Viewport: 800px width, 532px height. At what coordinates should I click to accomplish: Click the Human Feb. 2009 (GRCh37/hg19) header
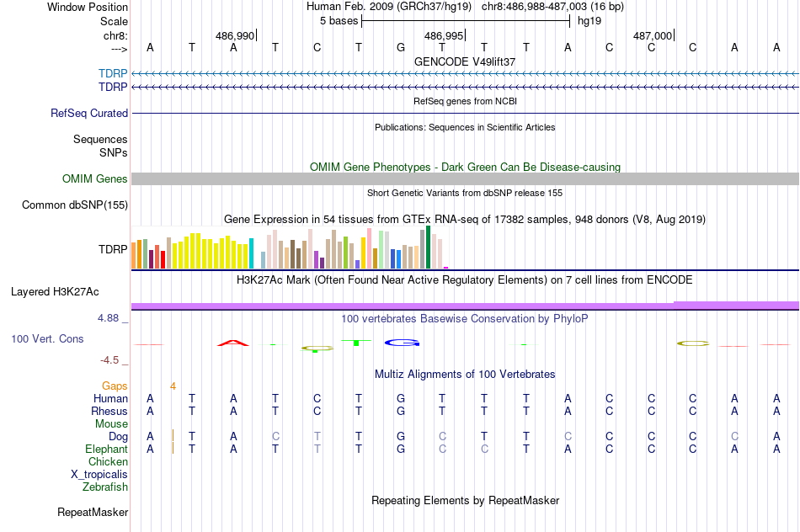tap(390, 7)
